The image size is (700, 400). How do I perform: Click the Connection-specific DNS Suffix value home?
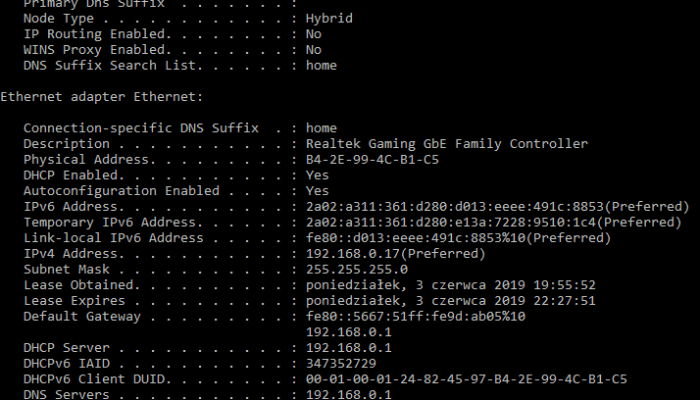click(321, 128)
